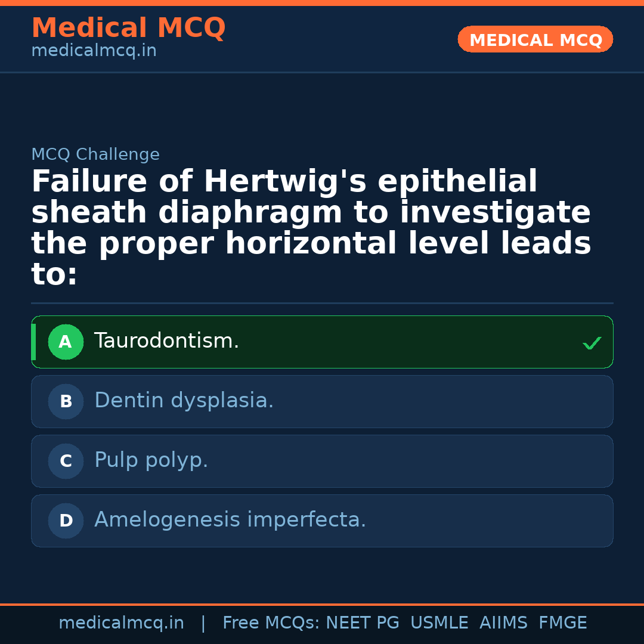Choose the C letter circle badge
Image resolution: width=644 pixels, height=644 pixels.
66,462
